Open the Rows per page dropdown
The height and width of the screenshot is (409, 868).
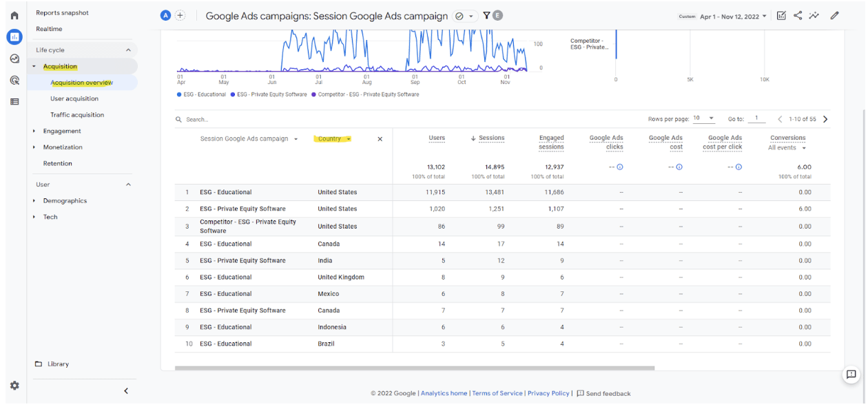click(x=703, y=118)
